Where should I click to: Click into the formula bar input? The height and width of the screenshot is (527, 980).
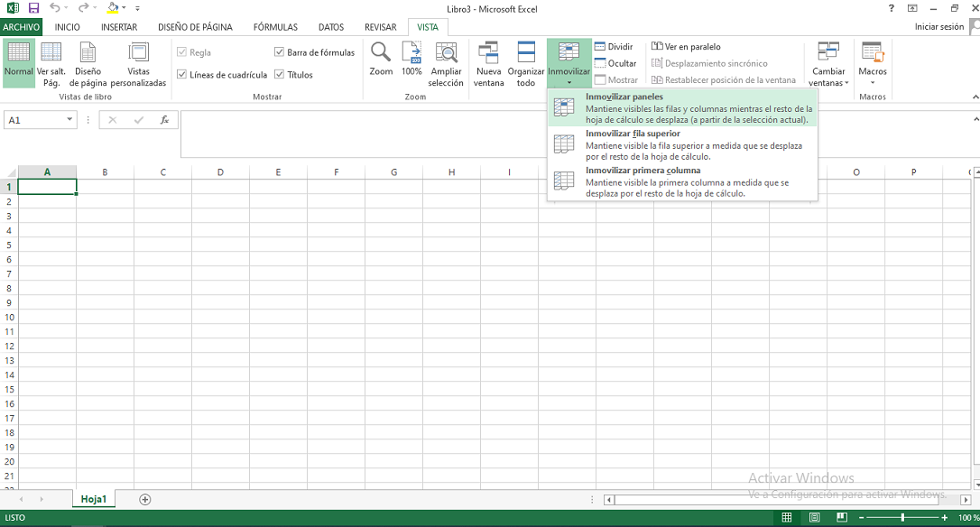[x=575, y=134]
